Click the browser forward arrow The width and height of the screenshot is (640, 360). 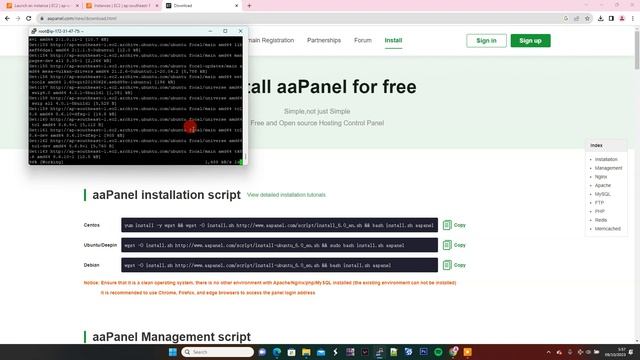(18, 18)
